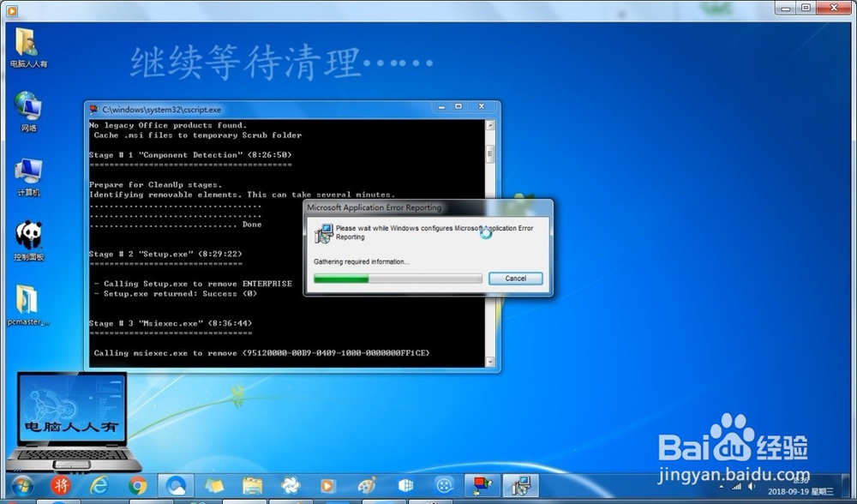Click the "Gathering required information..." text
The height and width of the screenshot is (504, 857).
pos(362,261)
